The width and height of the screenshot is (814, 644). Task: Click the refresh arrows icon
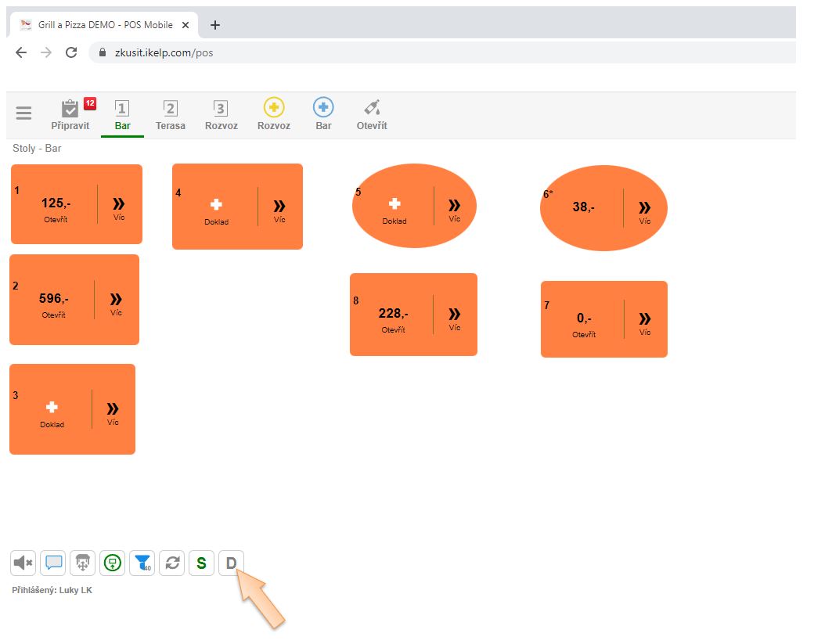(171, 563)
